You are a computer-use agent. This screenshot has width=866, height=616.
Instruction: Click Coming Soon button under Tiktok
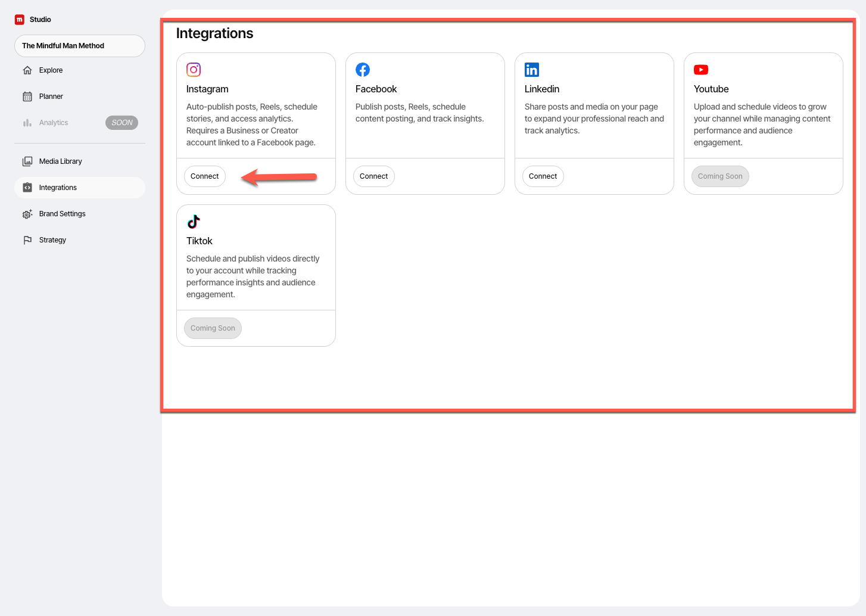[x=213, y=328]
